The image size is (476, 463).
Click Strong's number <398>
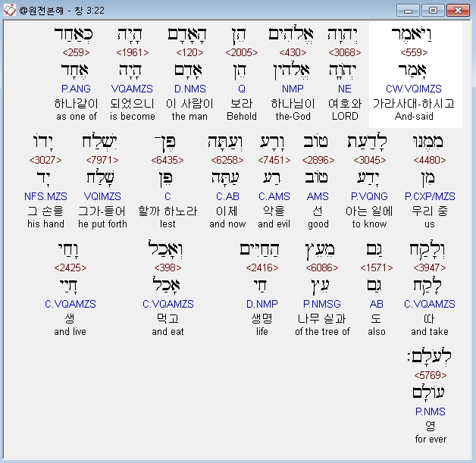pos(168,267)
